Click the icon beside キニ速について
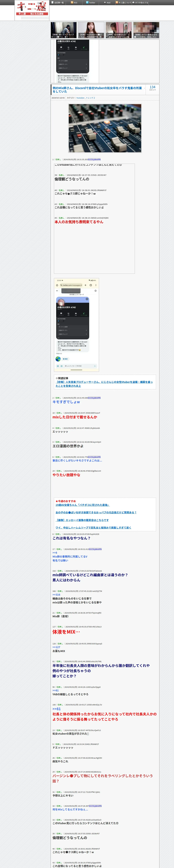The image size is (174, 868). coord(117,2)
